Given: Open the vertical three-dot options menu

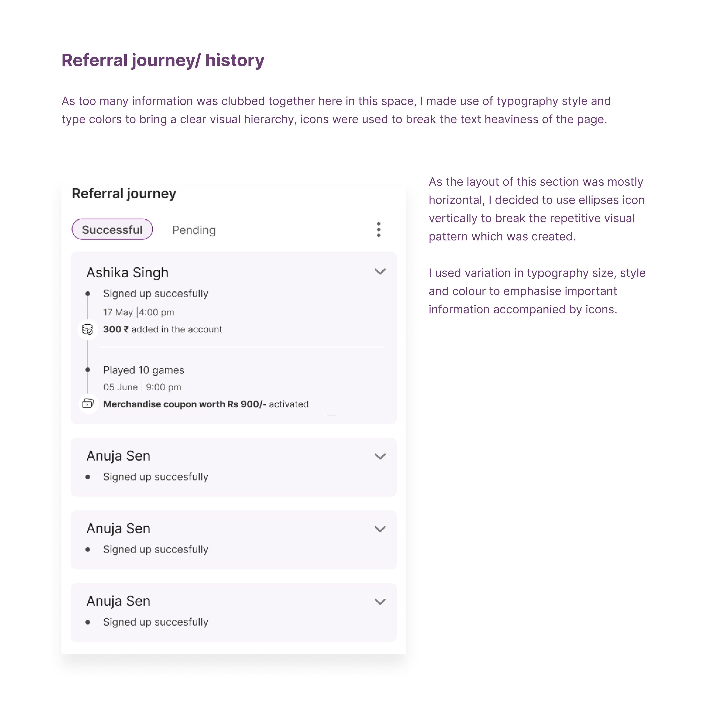Looking at the screenshot, I should click(378, 229).
